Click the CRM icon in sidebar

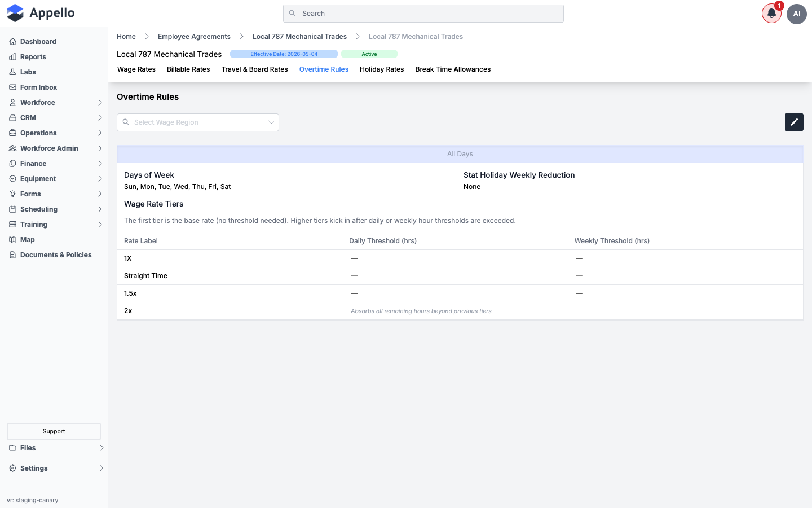[12, 118]
